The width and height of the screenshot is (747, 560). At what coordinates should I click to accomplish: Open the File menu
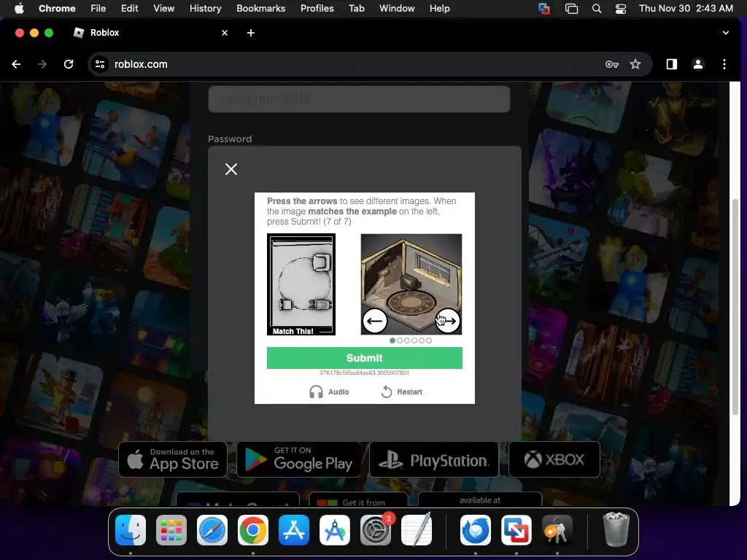coord(98,8)
